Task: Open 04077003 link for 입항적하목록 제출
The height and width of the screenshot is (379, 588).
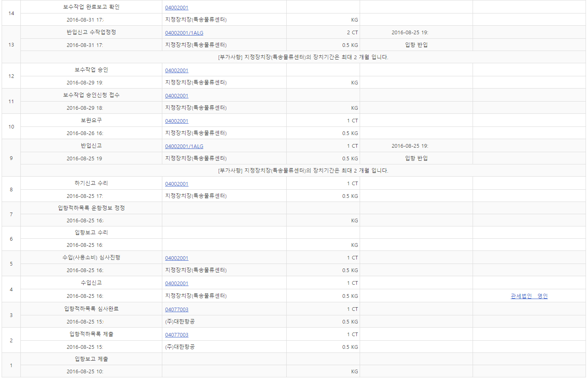Action: (177, 335)
